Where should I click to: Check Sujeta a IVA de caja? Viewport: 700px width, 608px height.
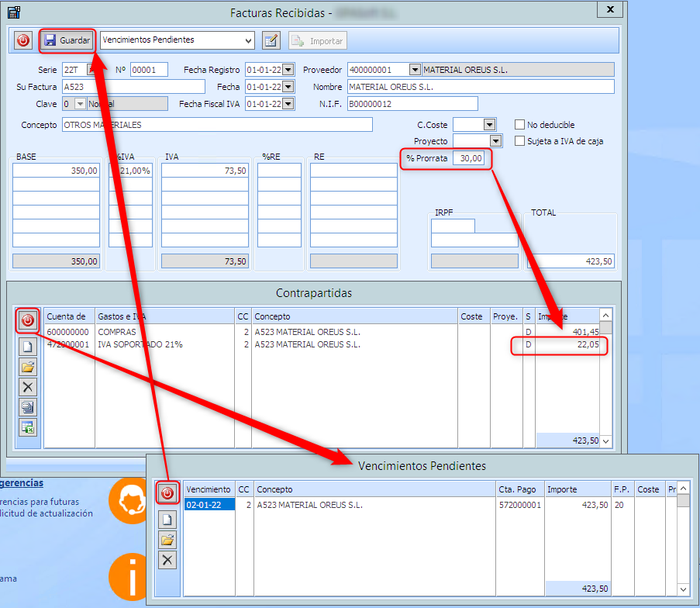pos(521,141)
